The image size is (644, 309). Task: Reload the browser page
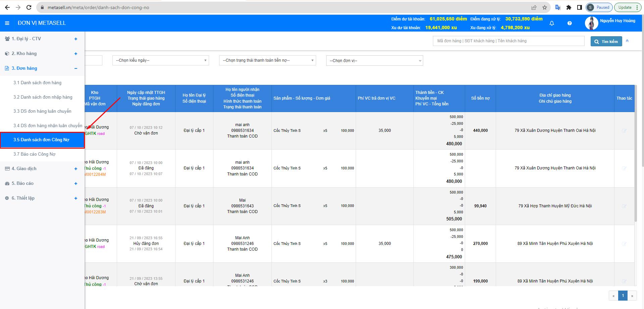[x=29, y=7]
